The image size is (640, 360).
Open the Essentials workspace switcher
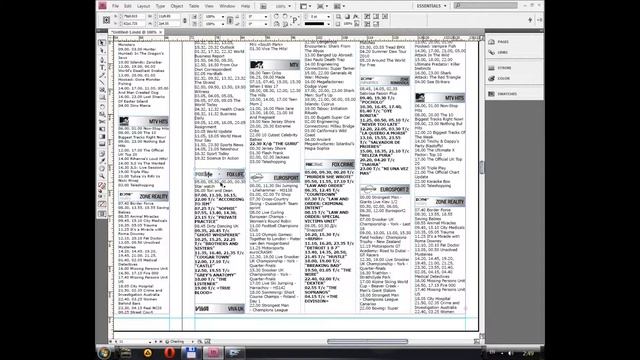pyautogui.click(x=431, y=6)
